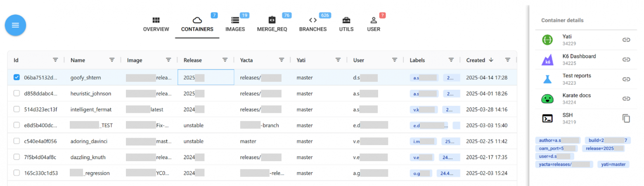The width and height of the screenshot is (644, 186).
Task: Uncheck the goofy_shtern row checkbox
Action: [17, 78]
